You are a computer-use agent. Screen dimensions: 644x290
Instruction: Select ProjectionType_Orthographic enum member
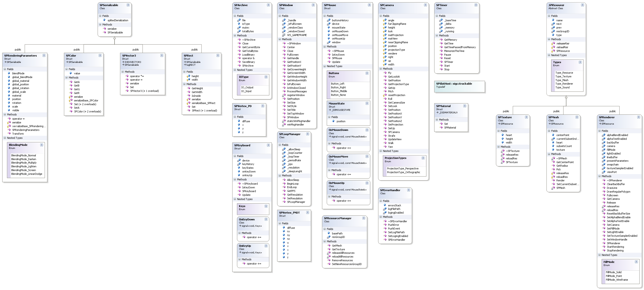(x=403, y=172)
